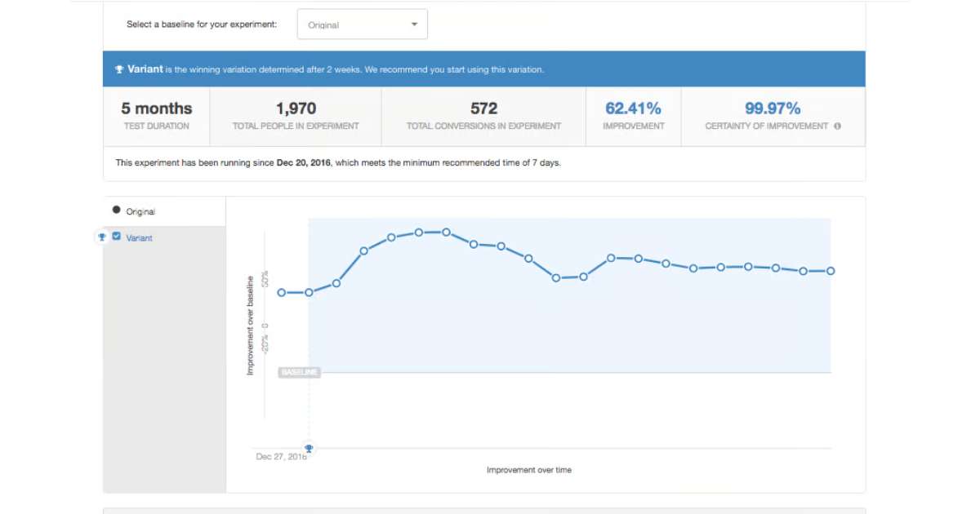The height and width of the screenshot is (514, 980).
Task: Click the first data point on the chart line
Action: [x=281, y=292]
